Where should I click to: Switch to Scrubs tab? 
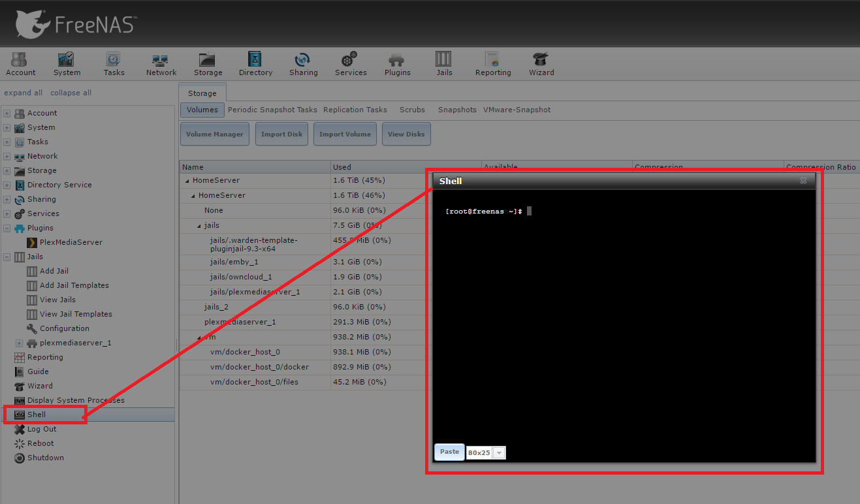pos(412,110)
